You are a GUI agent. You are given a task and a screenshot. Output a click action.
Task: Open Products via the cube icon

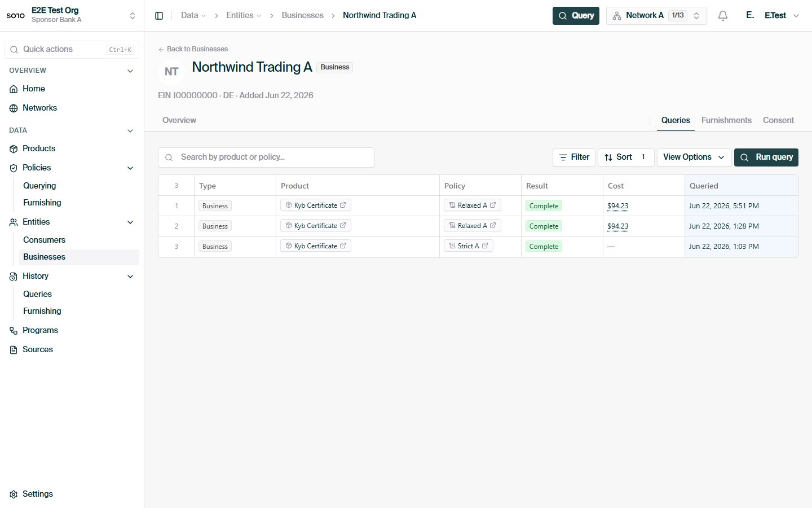pos(14,148)
